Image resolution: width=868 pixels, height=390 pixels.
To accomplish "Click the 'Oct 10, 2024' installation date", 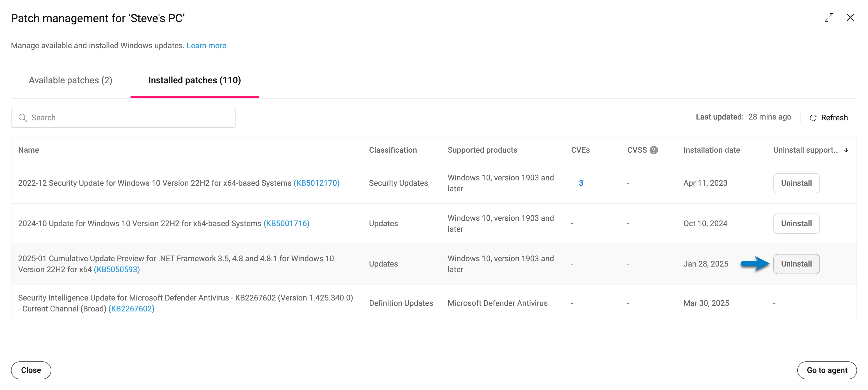I will (x=705, y=223).
